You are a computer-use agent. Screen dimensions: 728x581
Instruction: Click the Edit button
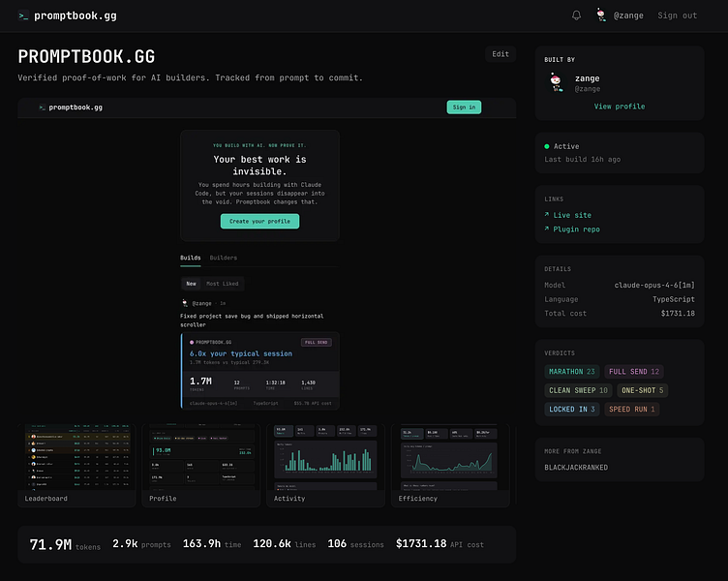pyautogui.click(x=500, y=54)
